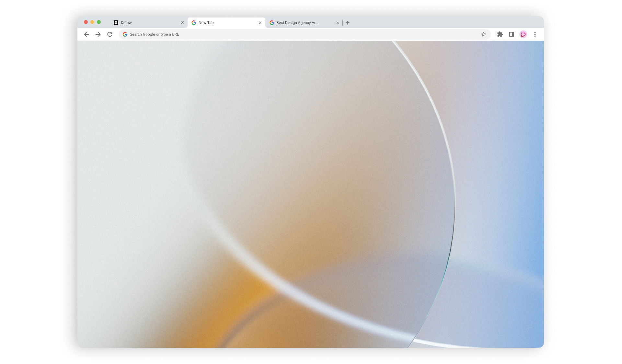The image size is (622, 364).
Task: Close the Best Design Agency tab
Action: (338, 23)
